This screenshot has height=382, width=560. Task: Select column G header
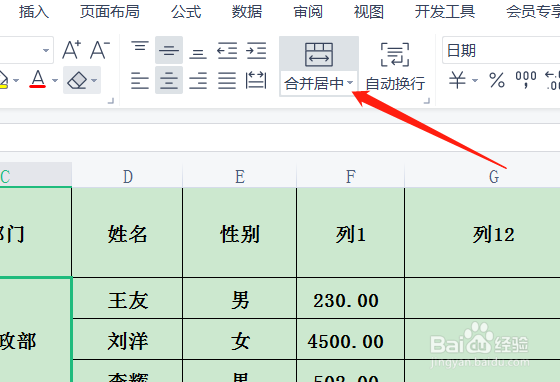(x=494, y=176)
